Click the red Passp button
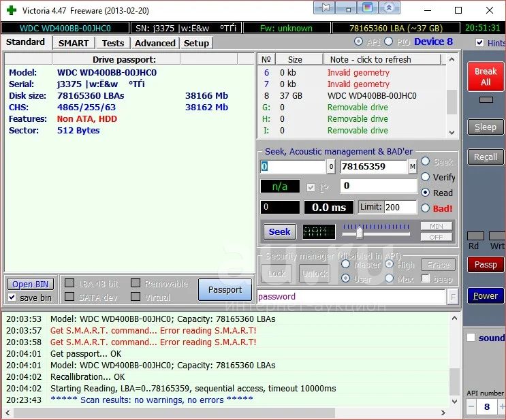The height and width of the screenshot is (420, 506). click(486, 265)
